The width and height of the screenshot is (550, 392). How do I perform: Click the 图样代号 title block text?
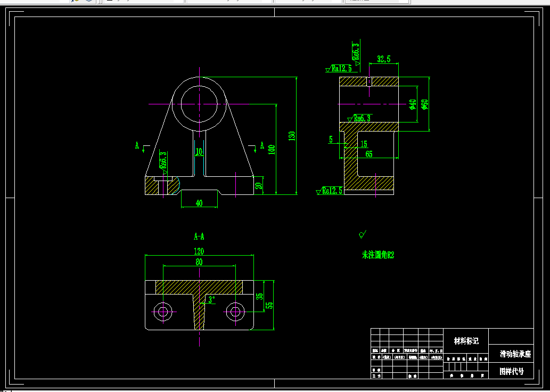pyautogui.click(x=512, y=372)
